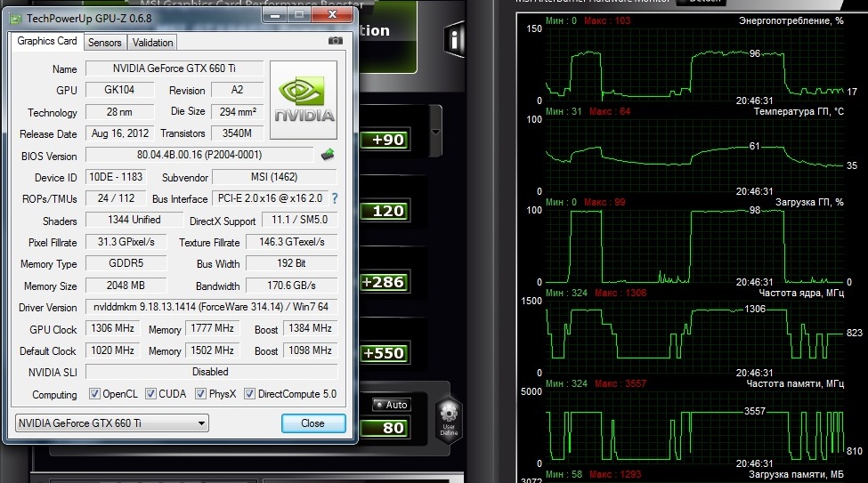Click the Bus Width 192 Bit field

291,264
